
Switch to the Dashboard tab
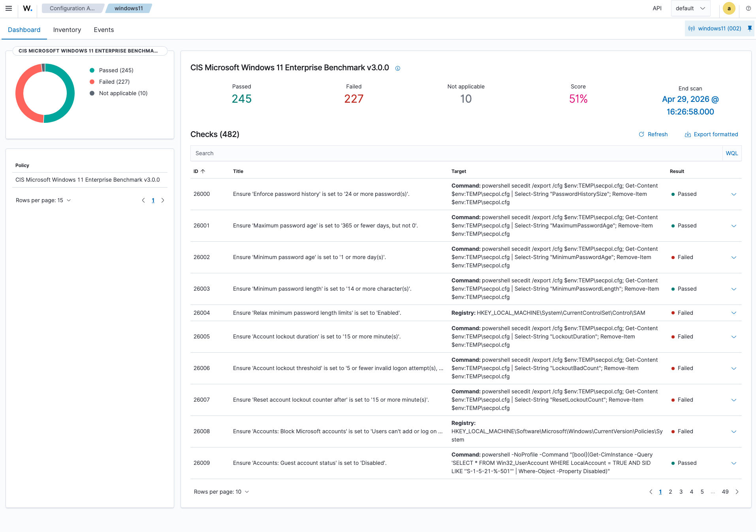tap(24, 30)
